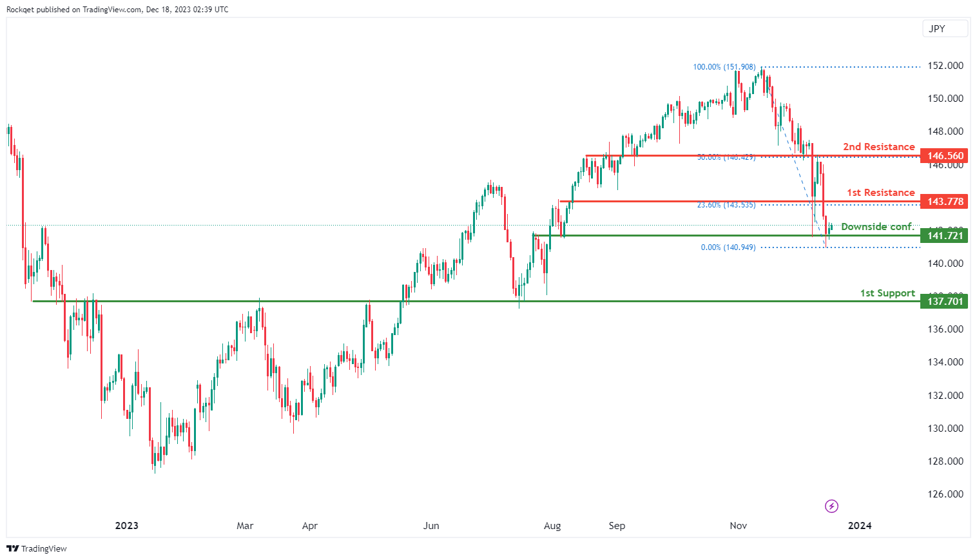Click the Nov label on time axis
977x560 pixels.
(738, 526)
